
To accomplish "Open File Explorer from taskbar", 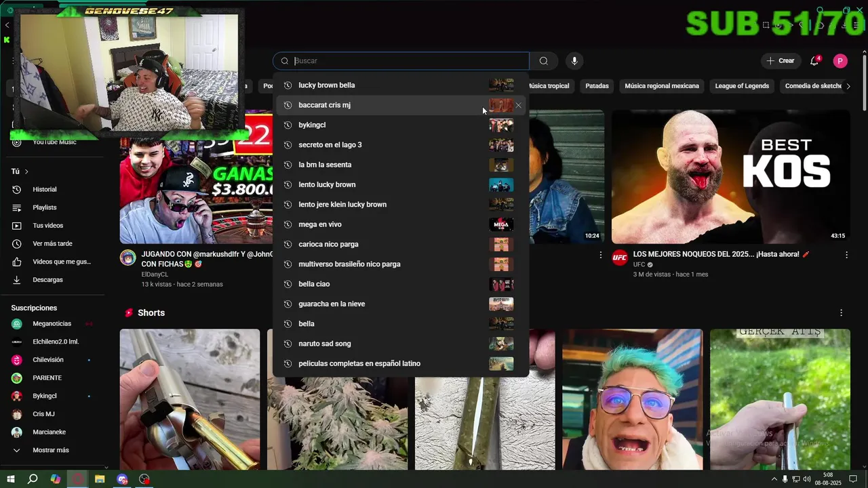I will point(100,479).
